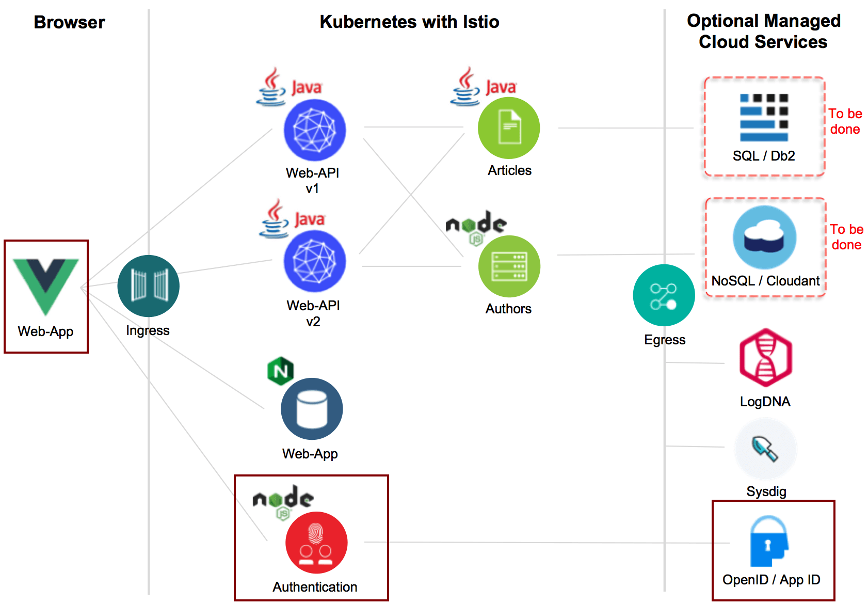Image resolution: width=868 pixels, height=604 pixels.
Task: Click the 'Ingress' label
Action: [148, 331]
